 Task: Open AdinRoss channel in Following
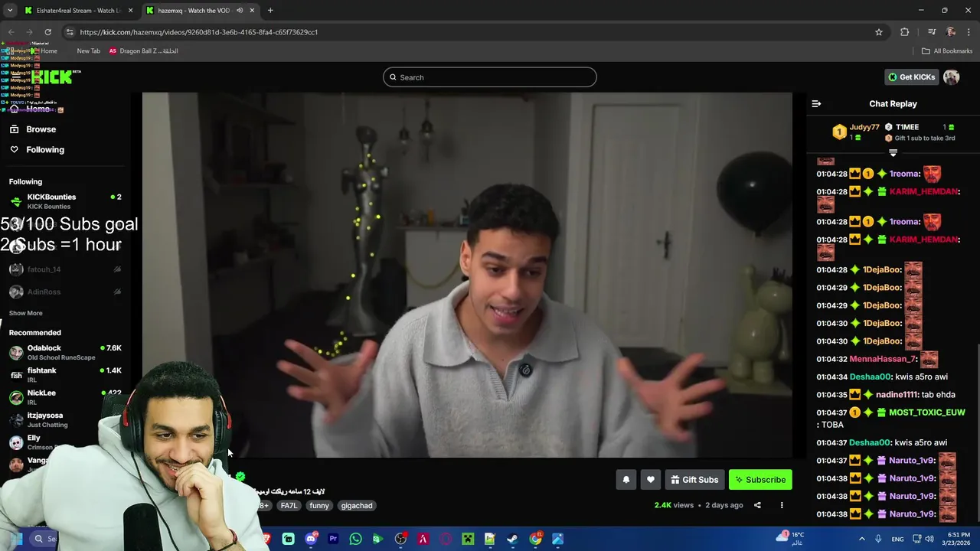click(x=65, y=292)
